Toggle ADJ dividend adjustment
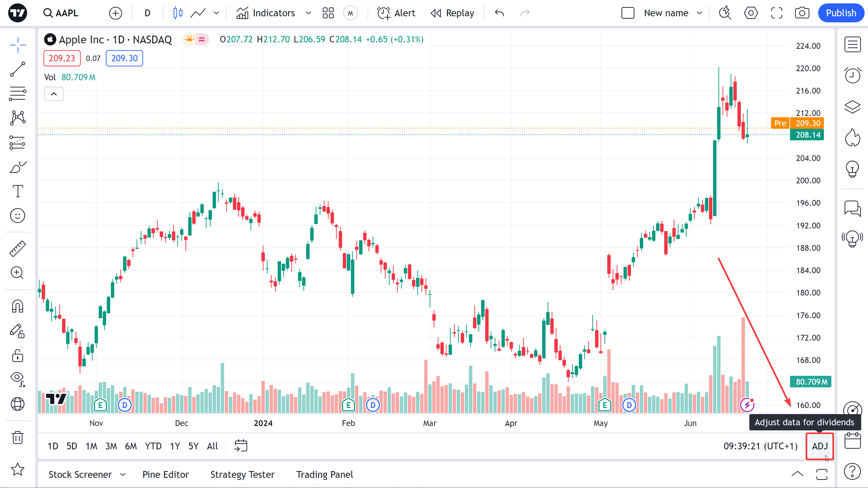868x488 pixels. click(x=820, y=446)
